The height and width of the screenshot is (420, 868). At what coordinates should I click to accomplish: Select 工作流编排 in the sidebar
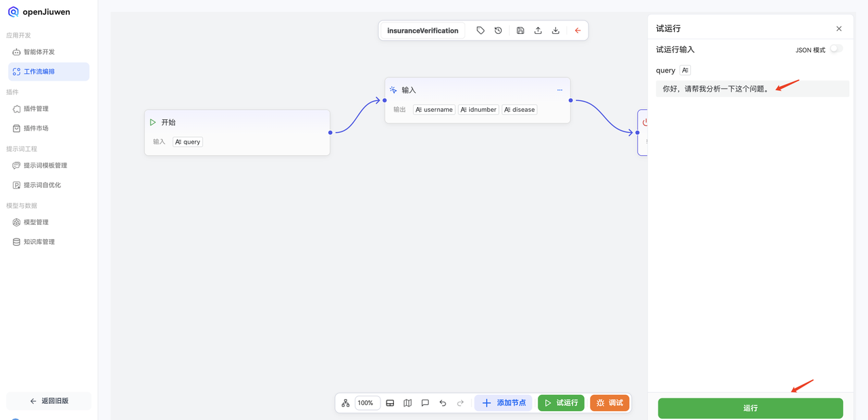click(x=49, y=72)
